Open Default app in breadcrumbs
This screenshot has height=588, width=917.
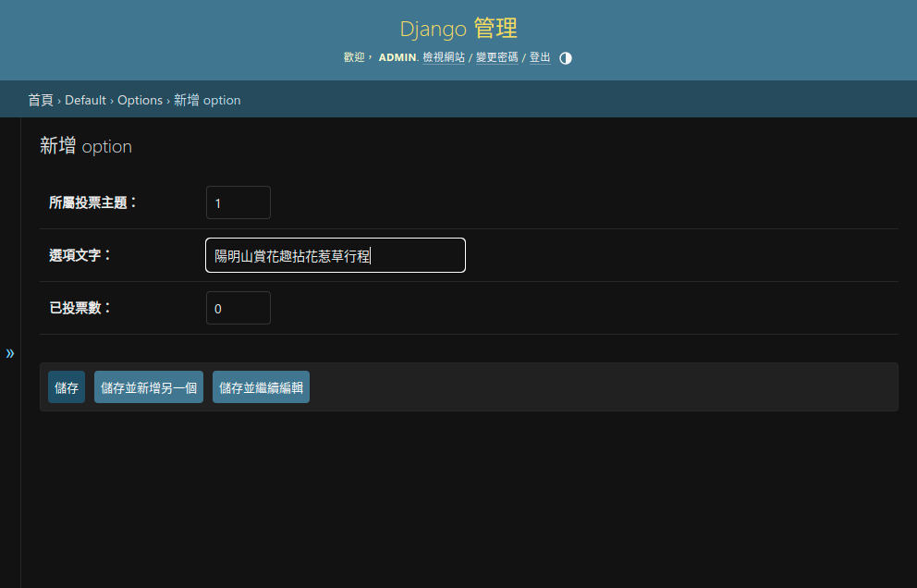[85, 100]
